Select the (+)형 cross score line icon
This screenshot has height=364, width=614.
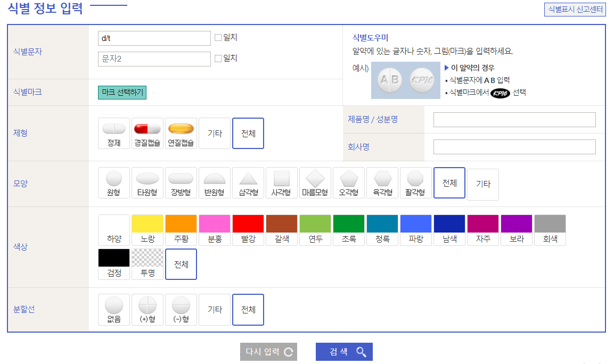click(x=147, y=309)
